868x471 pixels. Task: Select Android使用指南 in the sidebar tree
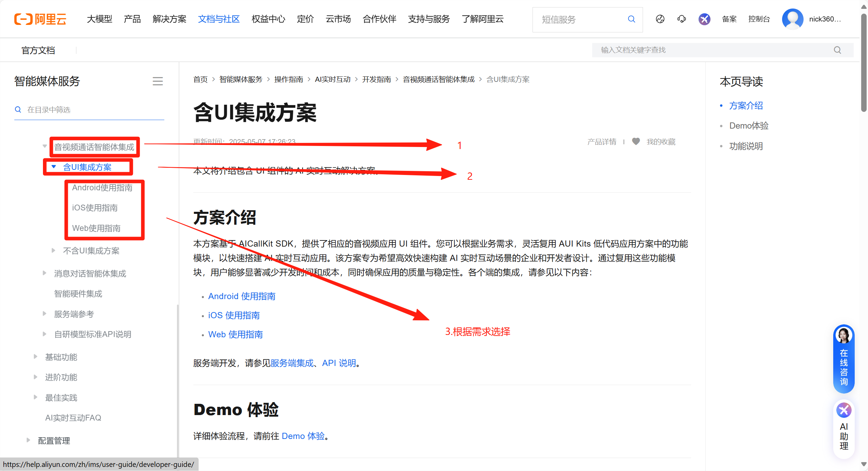click(102, 188)
